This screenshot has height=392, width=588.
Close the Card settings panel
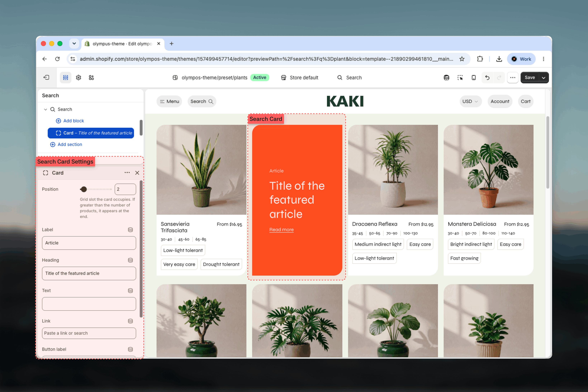coord(137,173)
